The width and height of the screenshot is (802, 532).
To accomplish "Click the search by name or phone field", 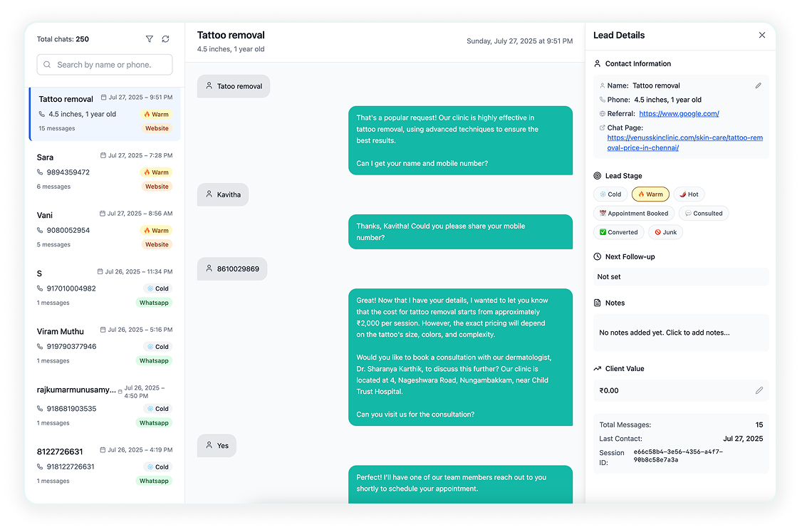I will click(105, 65).
